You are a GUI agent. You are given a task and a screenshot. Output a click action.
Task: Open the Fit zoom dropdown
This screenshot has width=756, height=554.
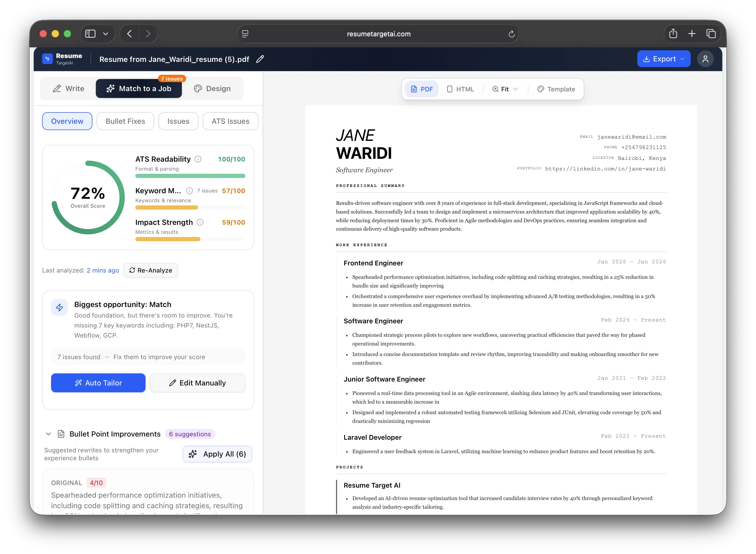point(505,89)
